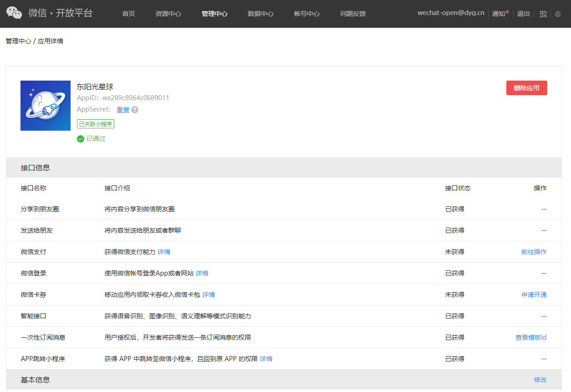This screenshot has width=571, height=392.
Task: Click the app name 东阳光星球
Action: pos(95,87)
